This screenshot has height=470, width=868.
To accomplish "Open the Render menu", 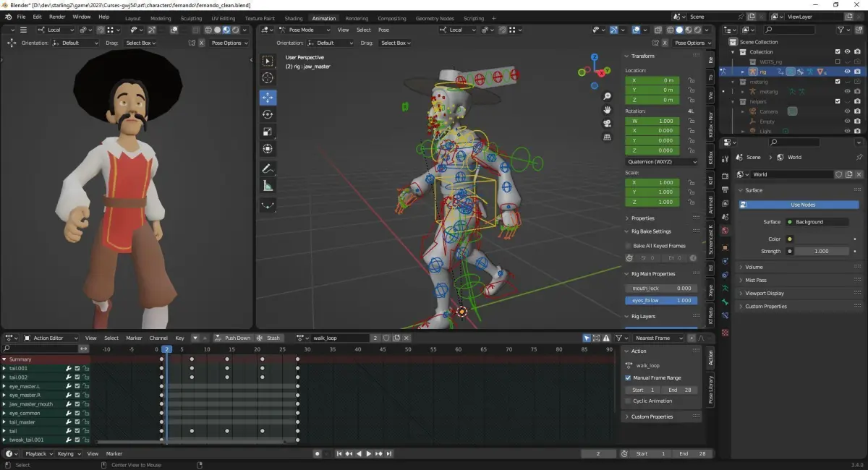I will 57,17.
